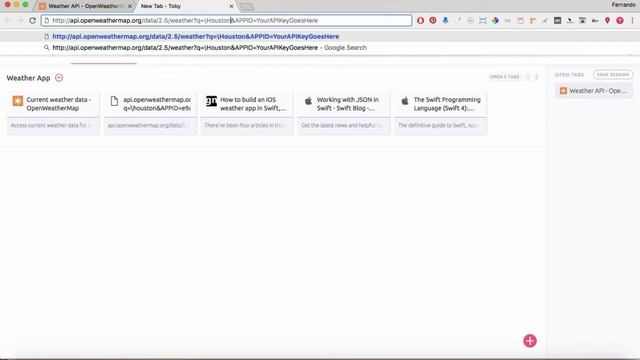Open the Weather App collection three-dot options
This screenshot has width=640, height=360.
click(x=536, y=77)
